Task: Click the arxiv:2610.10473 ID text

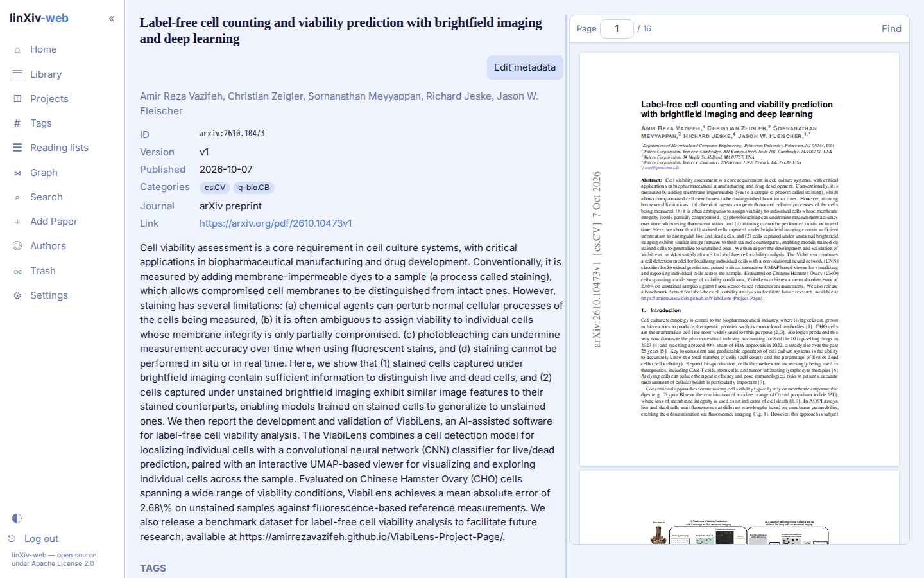Action: (232, 134)
